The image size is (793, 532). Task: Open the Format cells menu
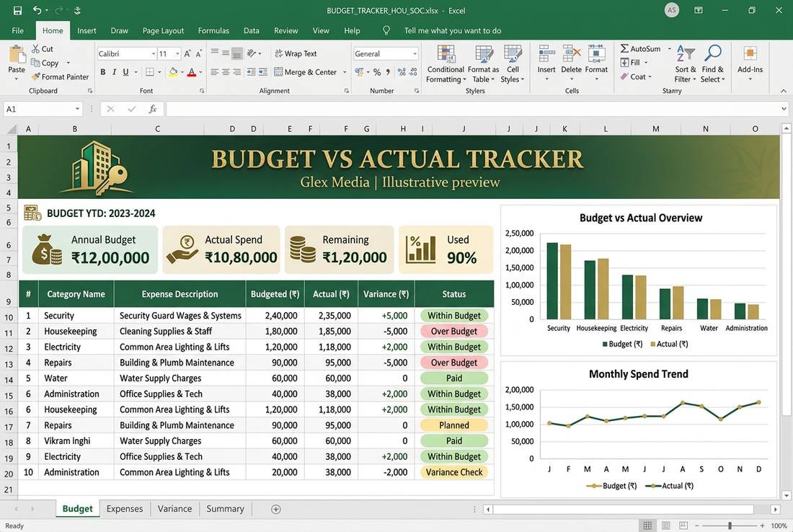596,63
